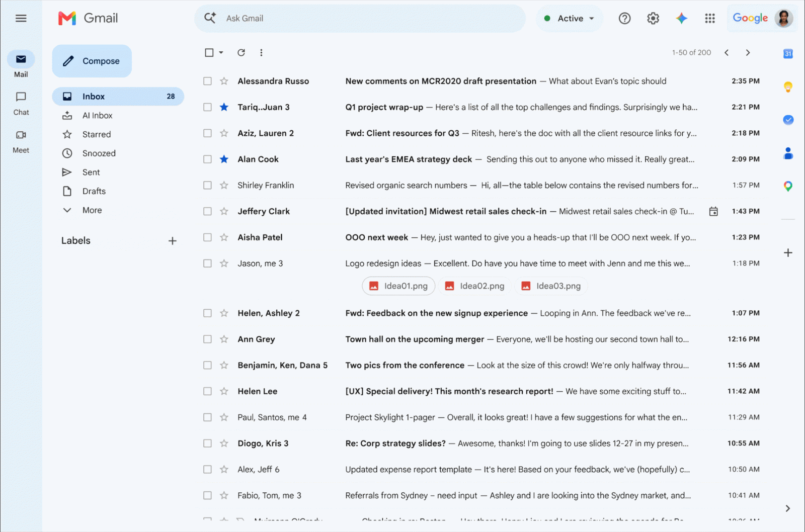Click the Ask Gmail search field

[360, 19]
